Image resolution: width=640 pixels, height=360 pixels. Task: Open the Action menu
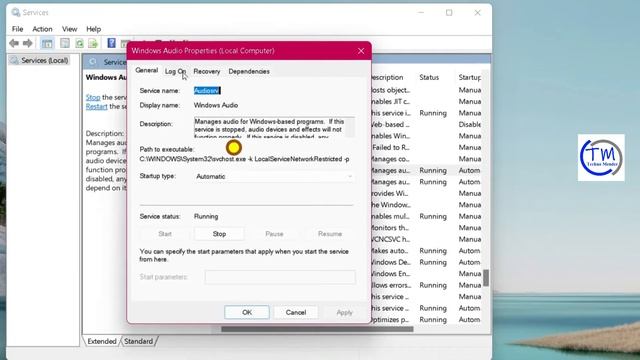pos(42,29)
